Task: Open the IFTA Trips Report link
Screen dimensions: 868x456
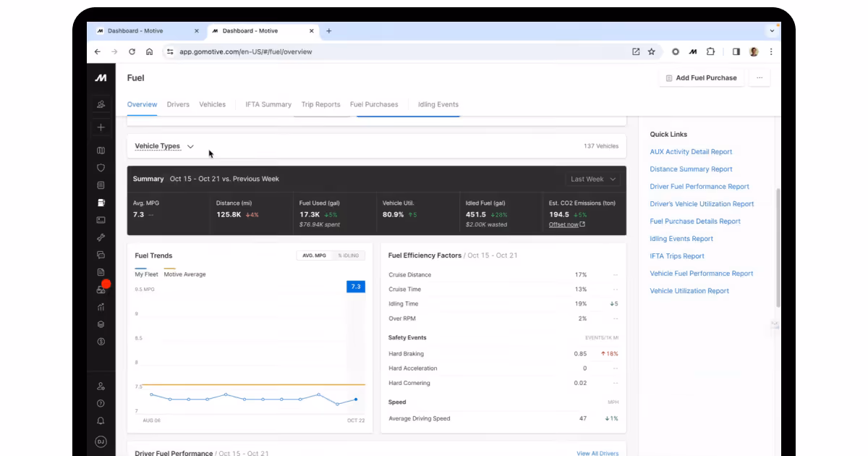Action: coord(677,256)
